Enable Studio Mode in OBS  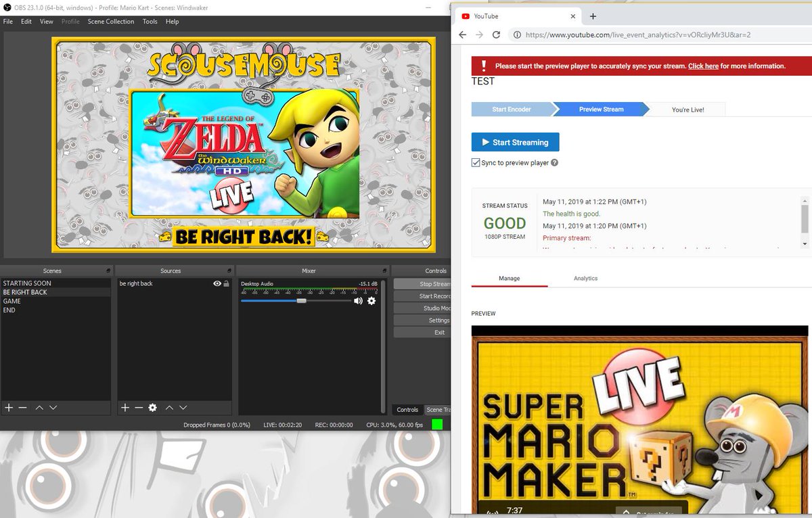[422, 308]
